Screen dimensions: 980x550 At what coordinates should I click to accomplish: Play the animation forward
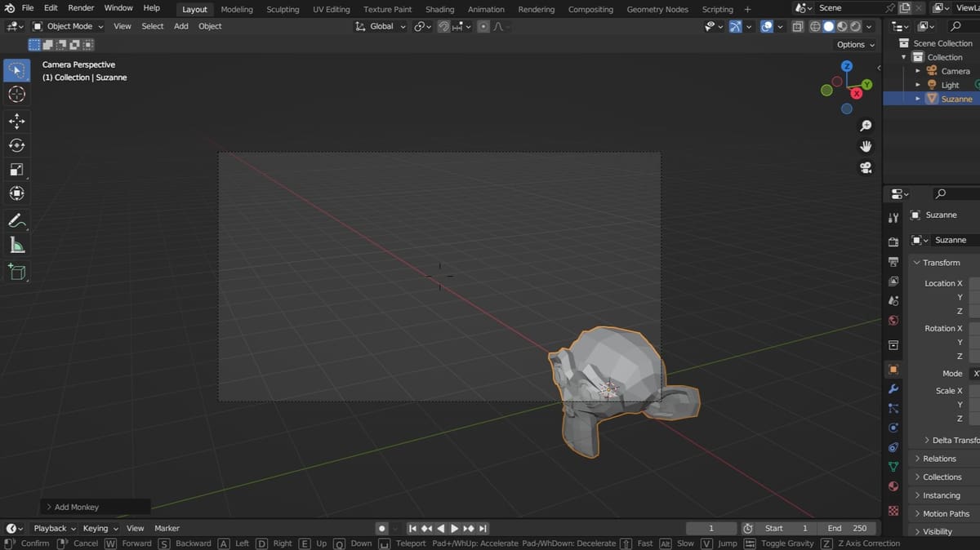point(455,528)
